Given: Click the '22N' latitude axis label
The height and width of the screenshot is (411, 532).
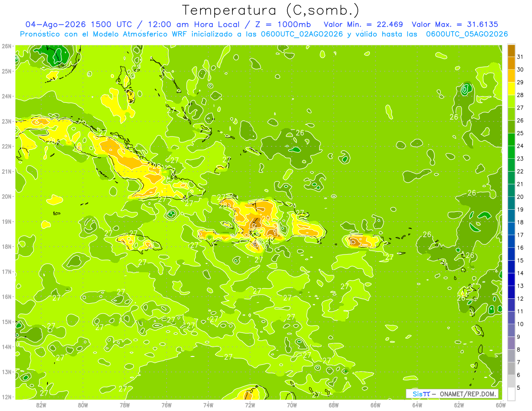Looking at the screenshot, I should point(6,146).
